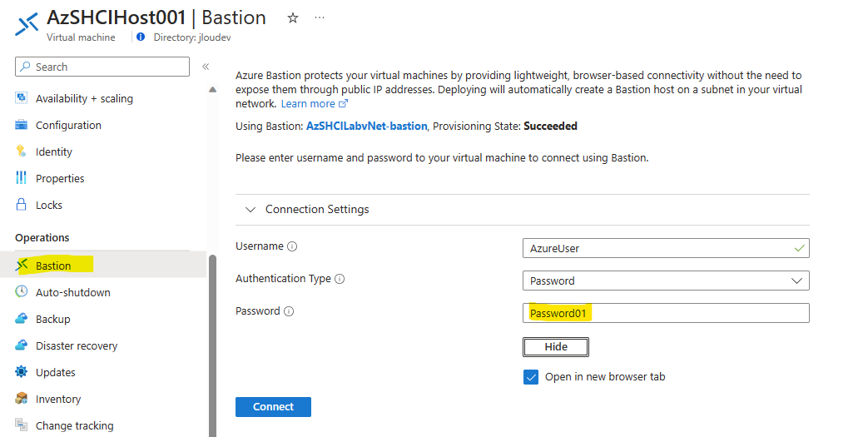The height and width of the screenshot is (437, 868).
Task: Click the Disaster recovery cloud icon
Action: (x=21, y=345)
